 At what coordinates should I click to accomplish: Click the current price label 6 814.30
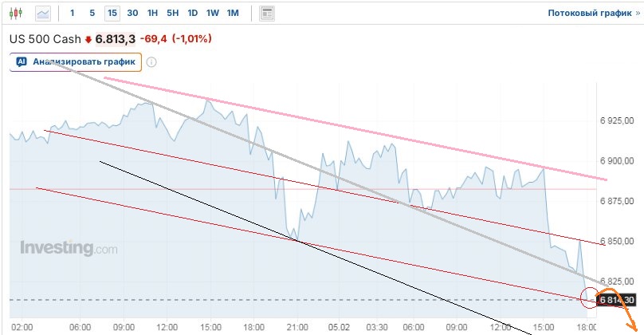617,300
